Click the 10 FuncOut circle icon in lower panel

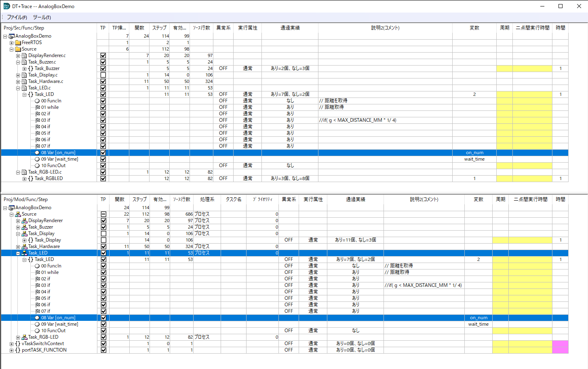(x=37, y=331)
